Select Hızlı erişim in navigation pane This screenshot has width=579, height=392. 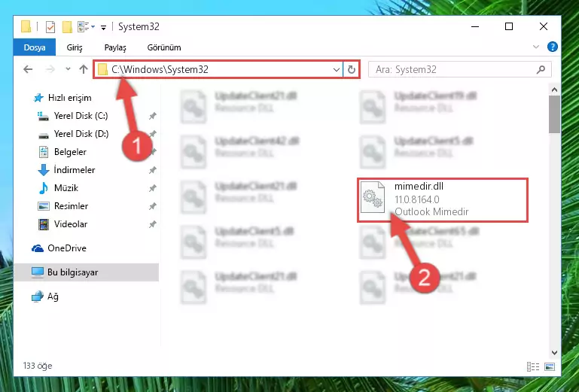pos(69,98)
